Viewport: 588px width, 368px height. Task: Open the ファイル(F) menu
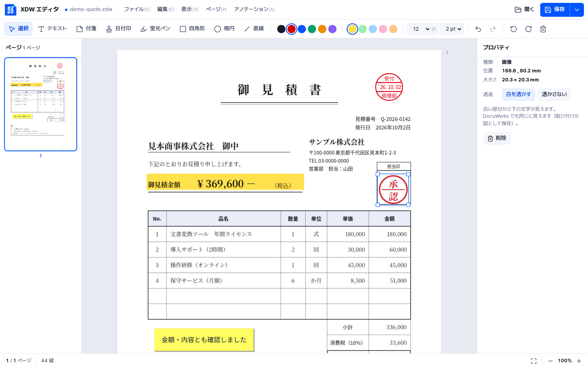coord(137,9)
